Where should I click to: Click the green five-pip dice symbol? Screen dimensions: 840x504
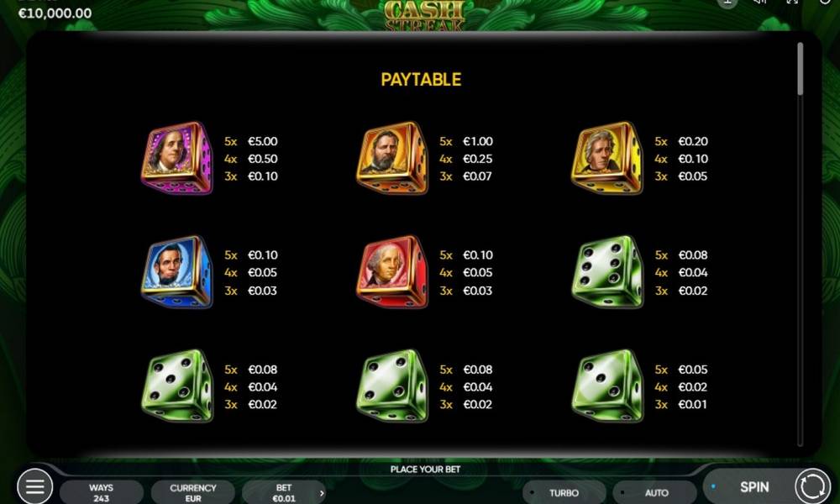tap(177, 386)
